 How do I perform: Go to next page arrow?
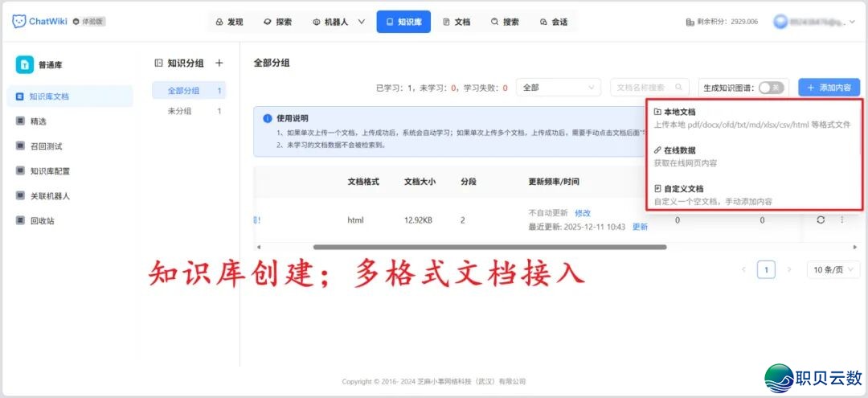(x=789, y=269)
